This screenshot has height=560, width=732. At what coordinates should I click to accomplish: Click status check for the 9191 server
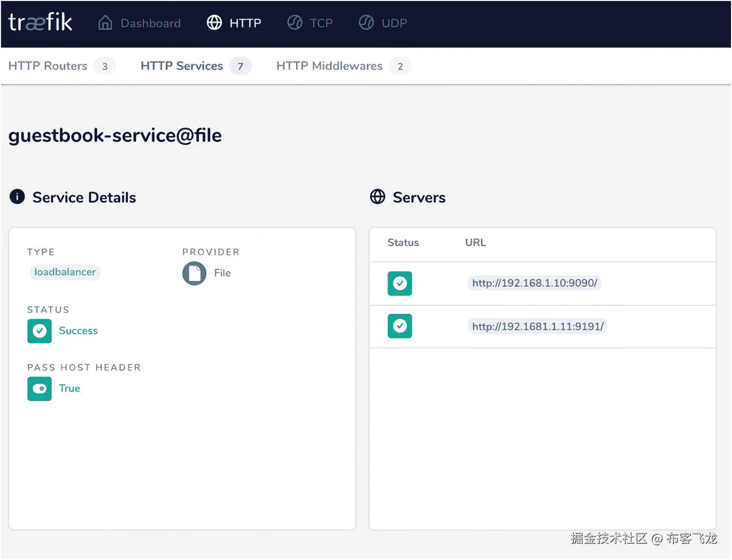pyautogui.click(x=400, y=326)
